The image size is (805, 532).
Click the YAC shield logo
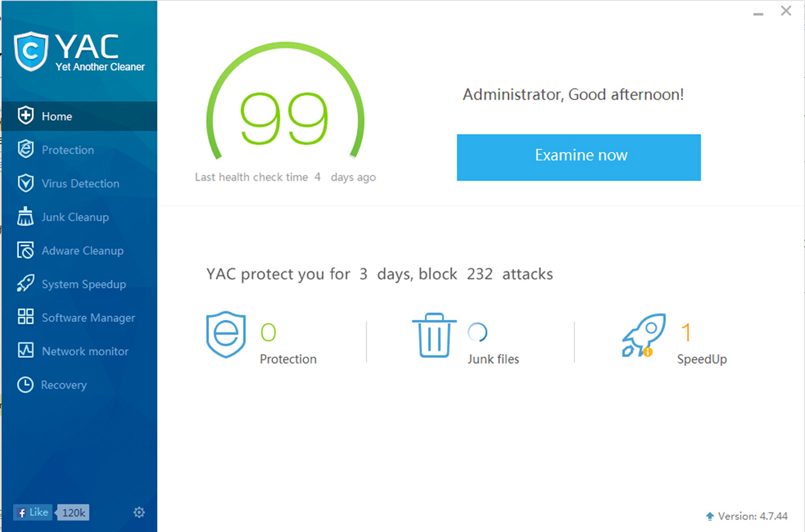(31, 52)
